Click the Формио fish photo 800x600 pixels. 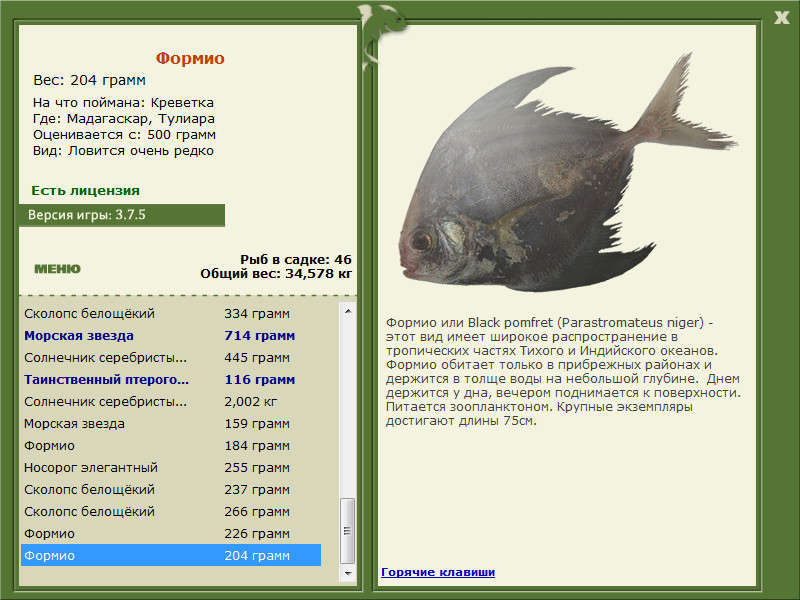pyautogui.click(x=567, y=172)
